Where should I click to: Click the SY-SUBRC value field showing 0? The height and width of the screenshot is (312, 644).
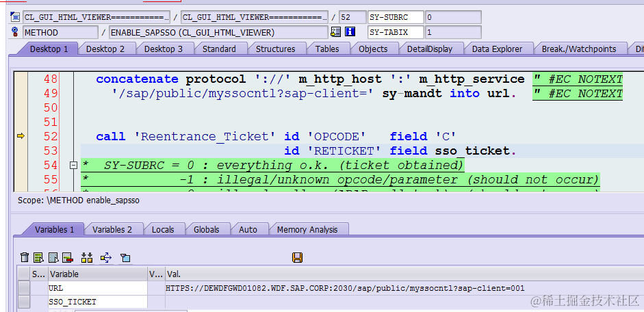pos(453,17)
